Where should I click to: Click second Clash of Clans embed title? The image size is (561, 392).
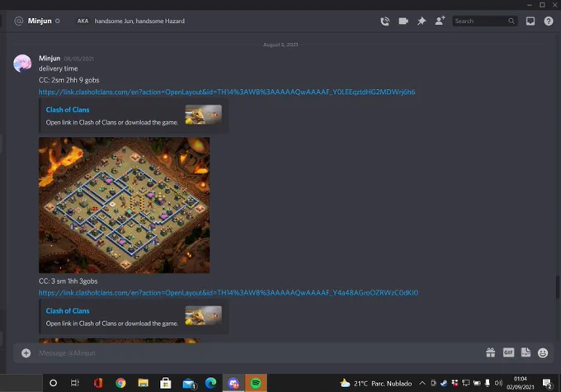click(68, 311)
